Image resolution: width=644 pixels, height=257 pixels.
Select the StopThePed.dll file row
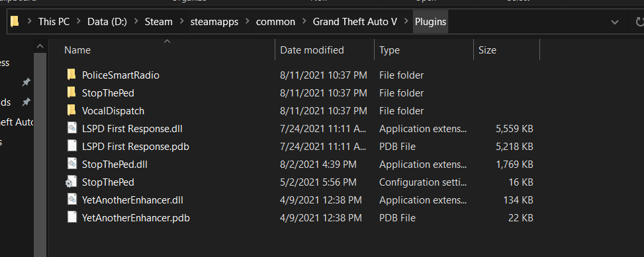pyautogui.click(x=300, y=165)
